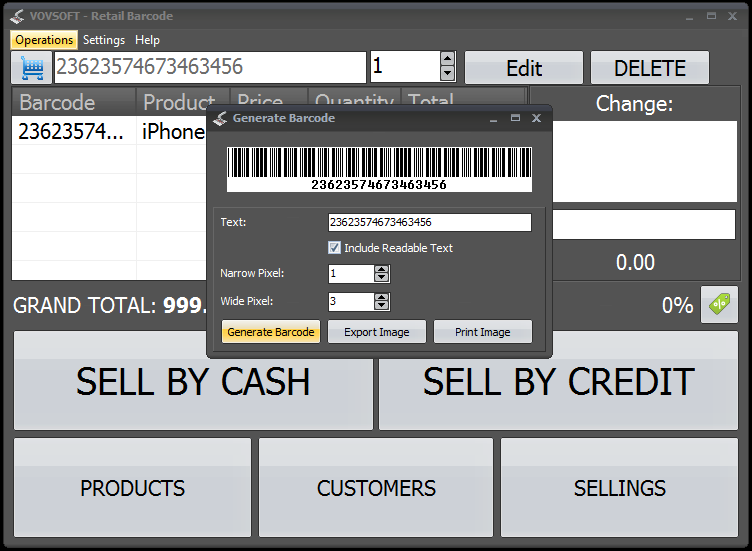This screenshot has width=752, height=551.
Task: Click the main barcode entry field
Action: point(210,67)
